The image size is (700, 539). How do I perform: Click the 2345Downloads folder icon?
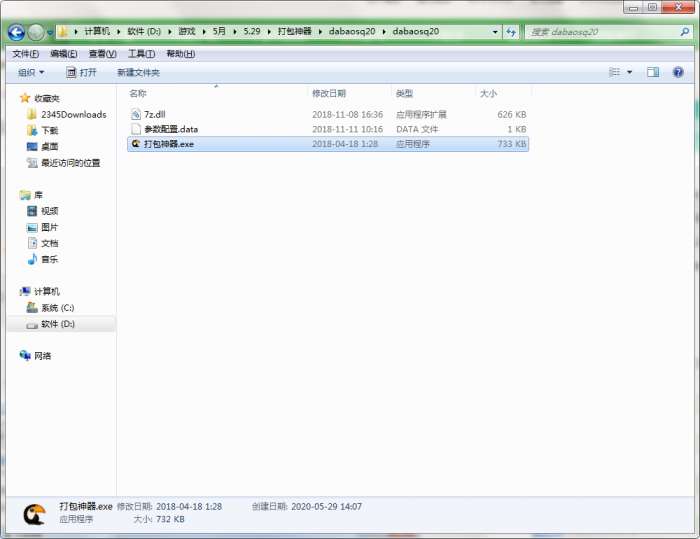click(x=31, y=114)
